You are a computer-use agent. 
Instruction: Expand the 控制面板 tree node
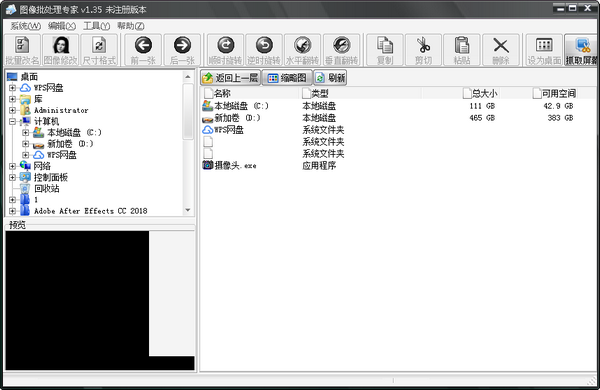13,177
